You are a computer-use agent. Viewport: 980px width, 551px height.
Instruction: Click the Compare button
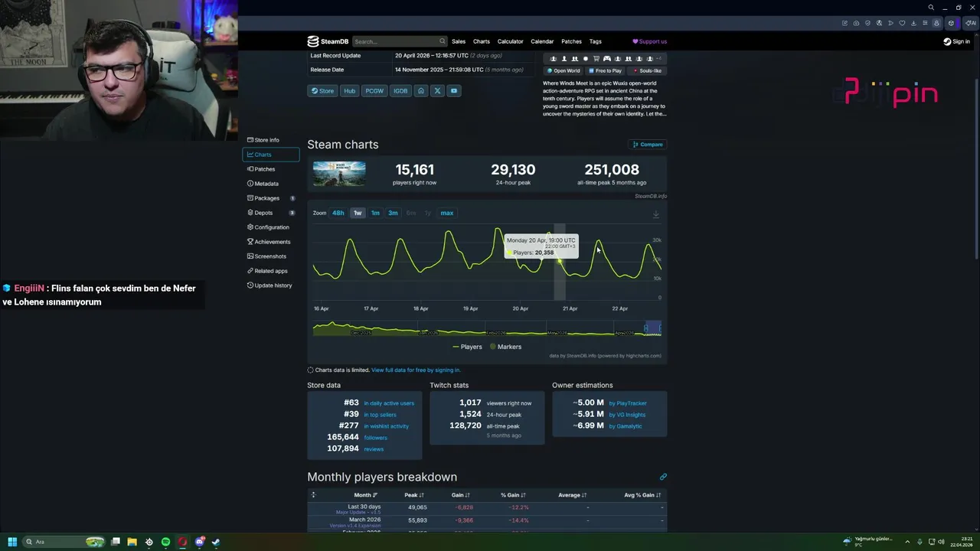click(x=647, y=145)
